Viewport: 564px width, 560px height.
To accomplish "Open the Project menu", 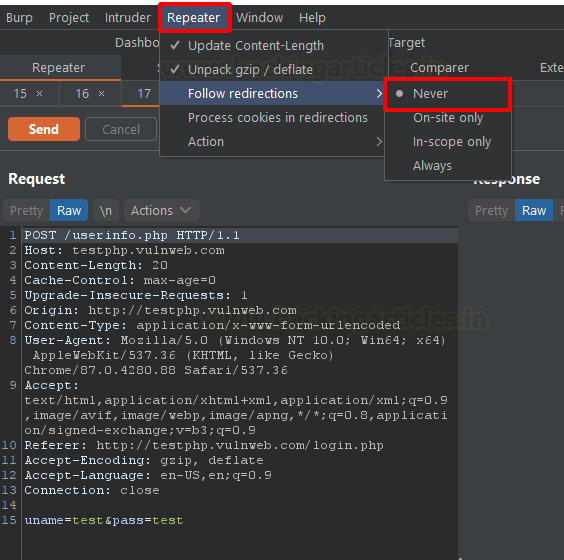I will (x=69, y=18).
